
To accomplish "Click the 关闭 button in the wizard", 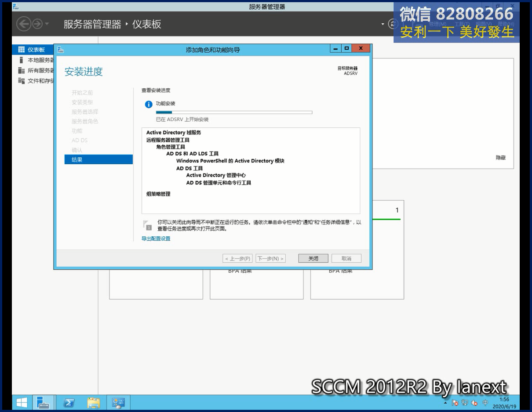I will 313,258.
